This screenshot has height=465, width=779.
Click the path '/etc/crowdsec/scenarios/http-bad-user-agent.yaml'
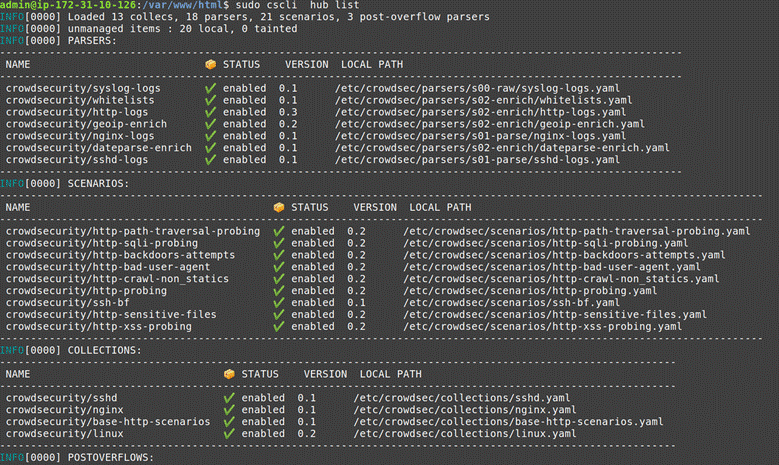[552, 267]
